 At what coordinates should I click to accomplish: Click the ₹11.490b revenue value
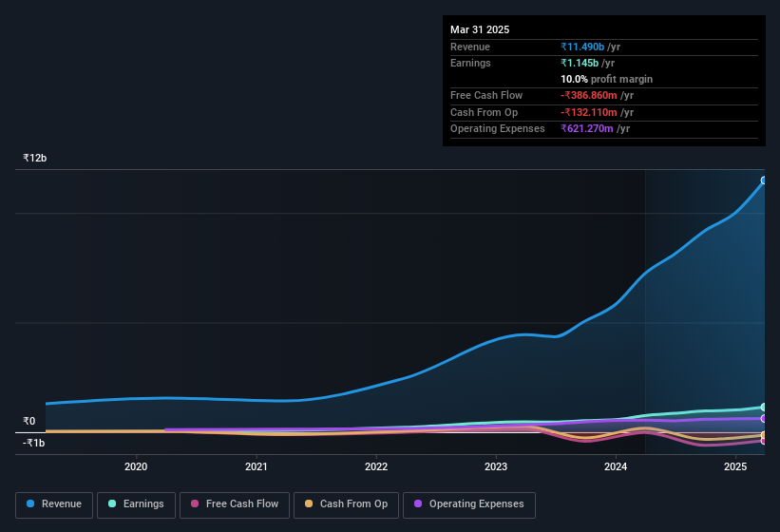point(582,47)
